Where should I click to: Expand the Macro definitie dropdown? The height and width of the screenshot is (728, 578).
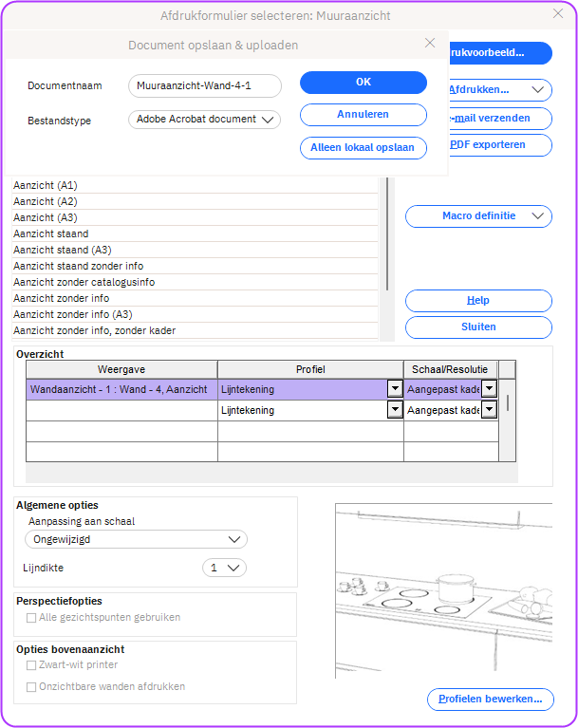click(478, 216)
